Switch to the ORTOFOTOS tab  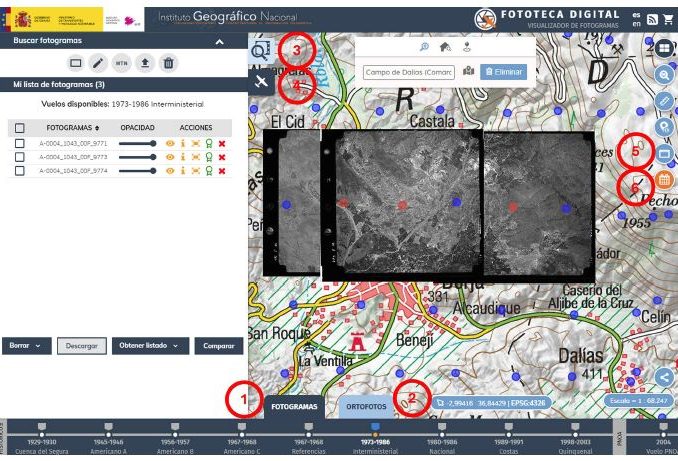[367, 407]
